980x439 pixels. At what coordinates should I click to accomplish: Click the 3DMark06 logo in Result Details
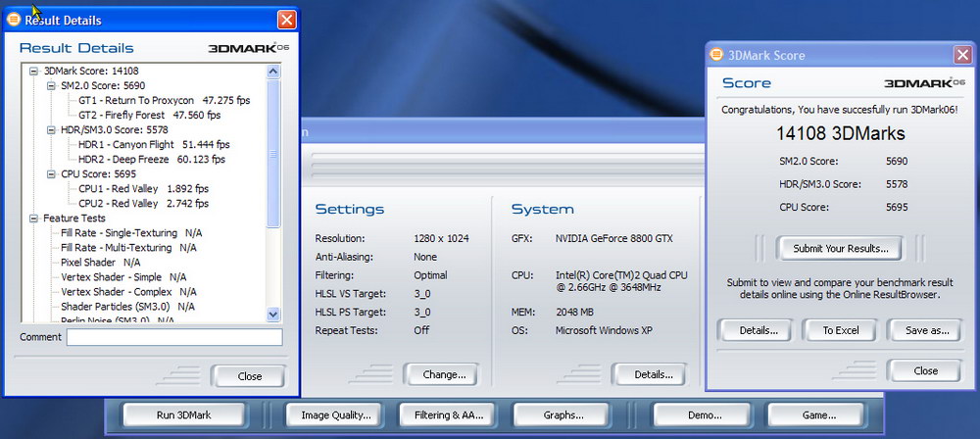[x=249, y=48]
